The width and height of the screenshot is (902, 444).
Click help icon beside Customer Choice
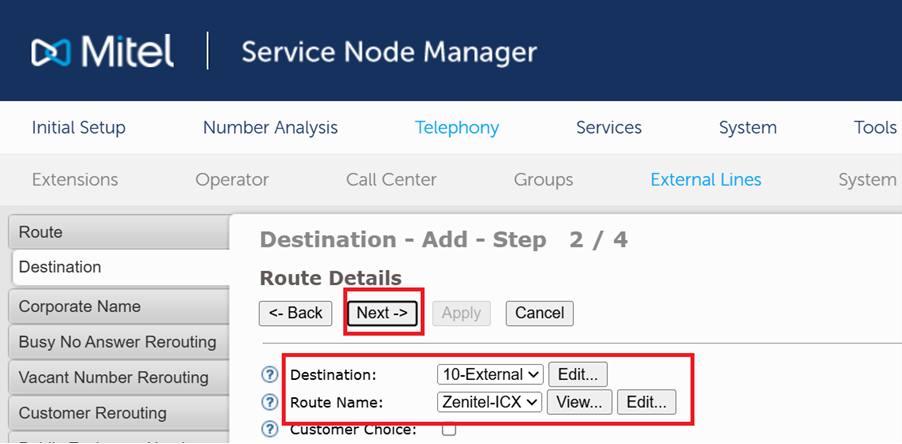(269, 430)
